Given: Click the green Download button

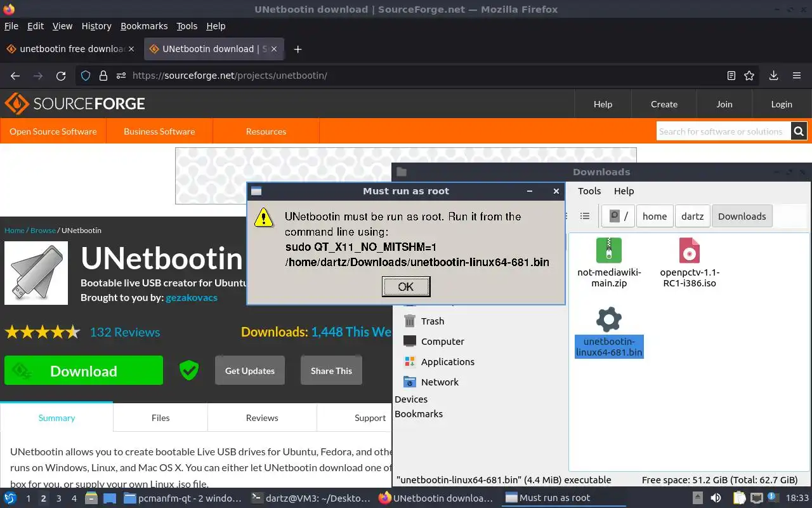Looking at the screenshot, I should tap(84, 370).
